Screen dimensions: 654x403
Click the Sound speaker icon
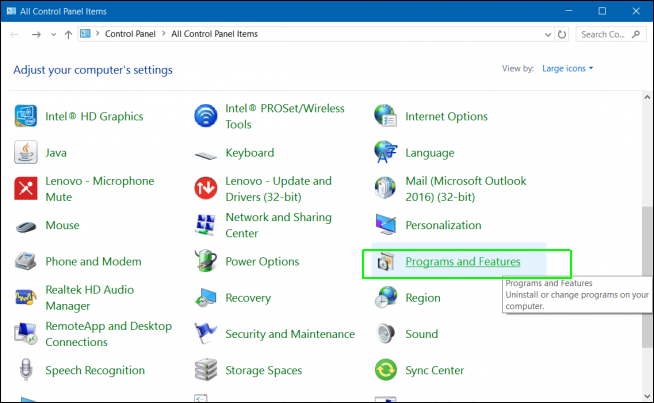(385, 334)
